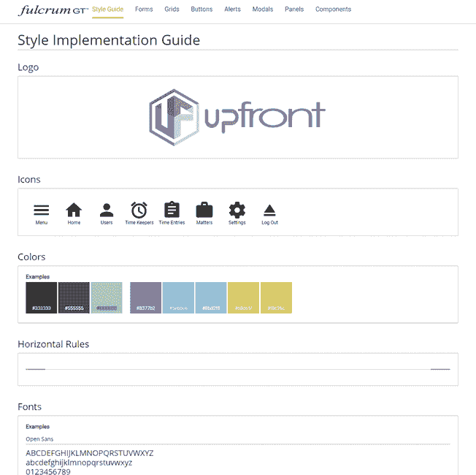Select the first yellow swatch
The height and width of the screenshot is (475, 476).
[x=243, y=298]
